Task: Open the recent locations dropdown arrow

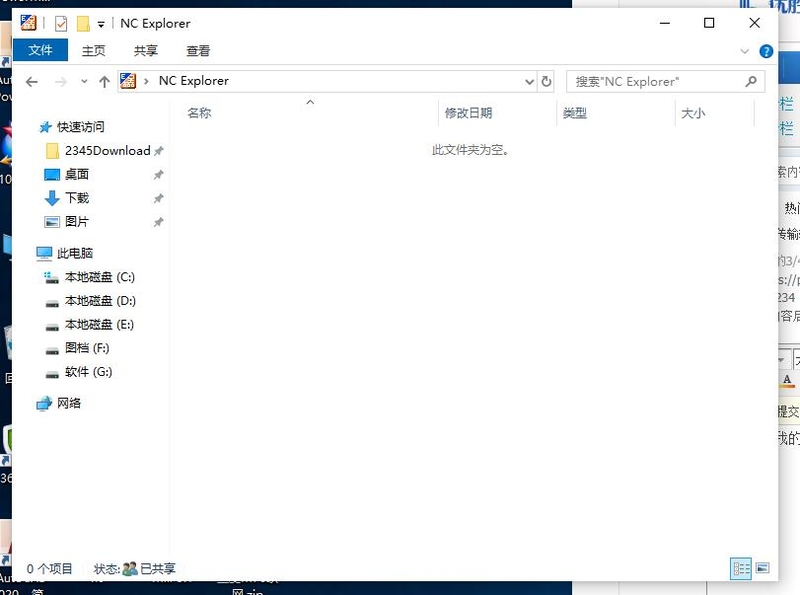Action: coord(84,82)
